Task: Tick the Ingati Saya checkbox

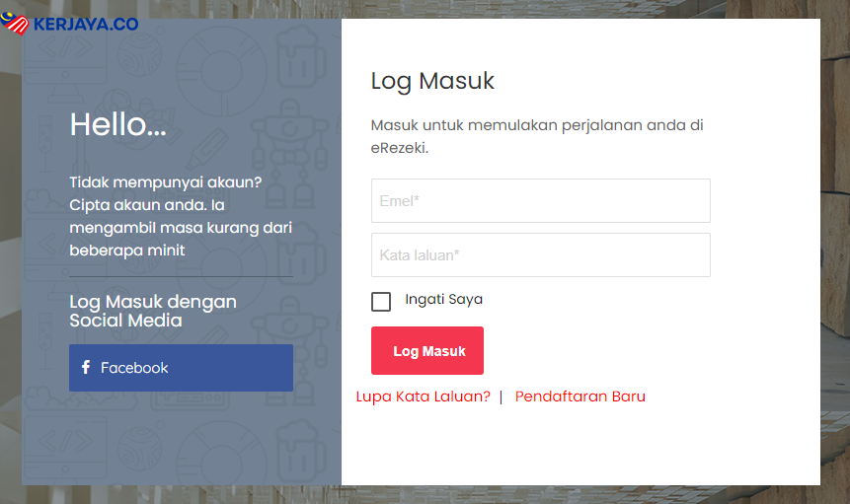Action: coord(381,302)
